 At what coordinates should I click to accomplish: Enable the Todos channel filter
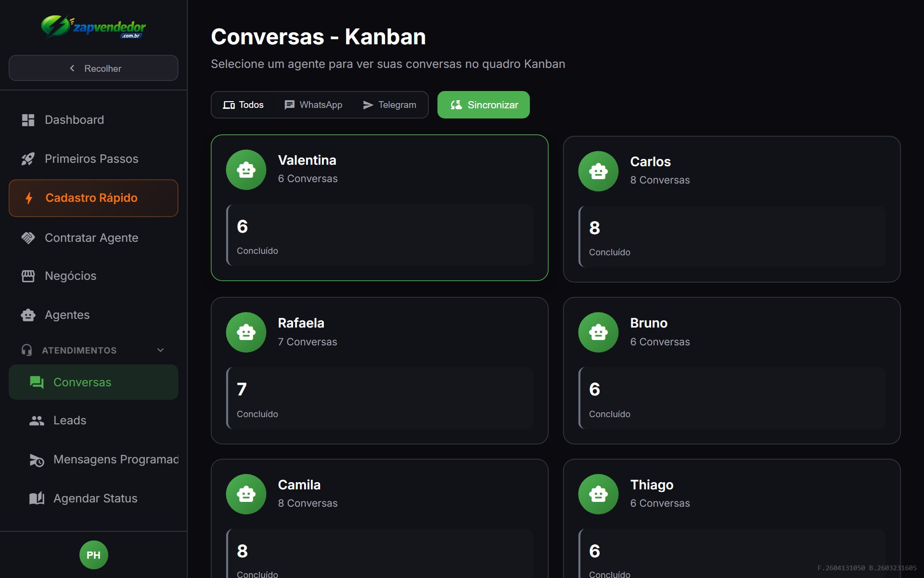[x=243, y=105]
